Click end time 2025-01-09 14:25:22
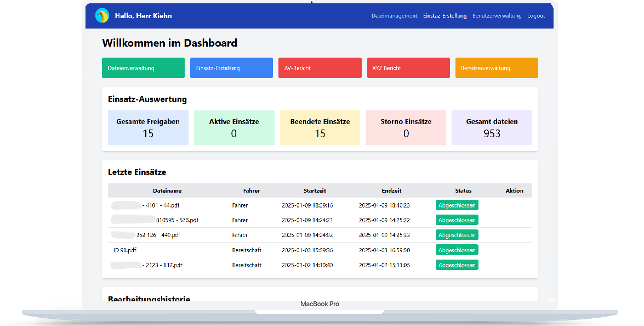This screenshot has width=644, height=326. click(x=384, y=220)
